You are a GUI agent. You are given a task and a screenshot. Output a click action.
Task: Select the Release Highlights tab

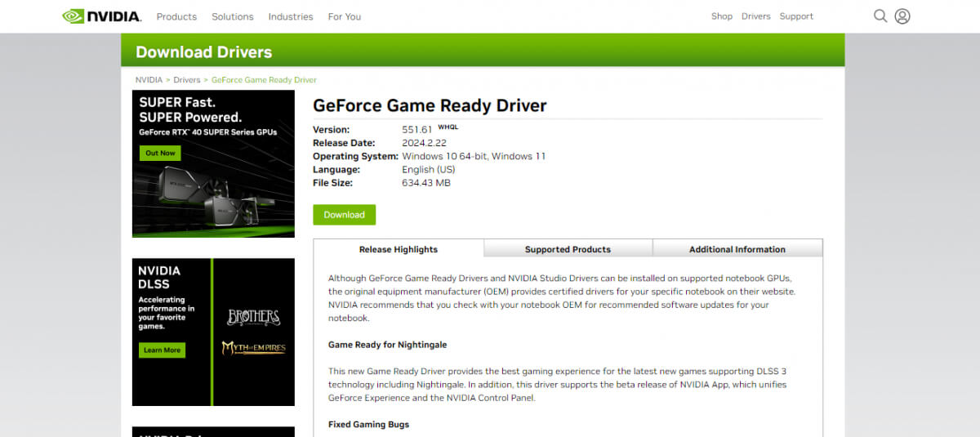pos(399,249)
